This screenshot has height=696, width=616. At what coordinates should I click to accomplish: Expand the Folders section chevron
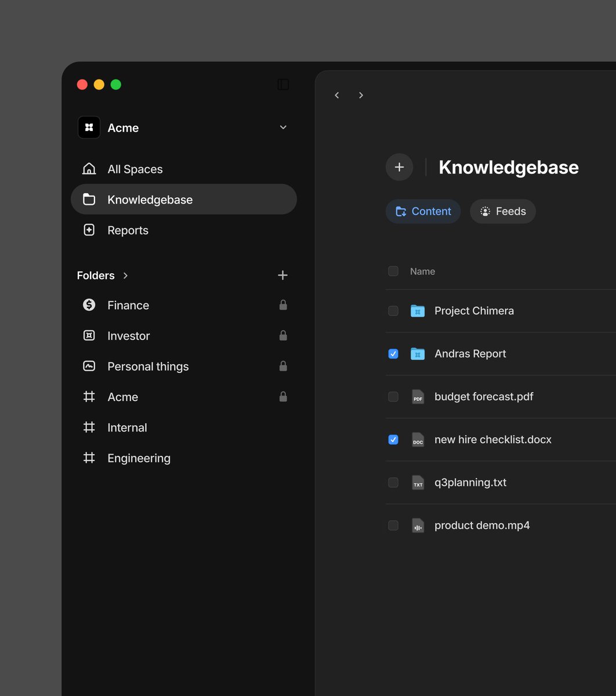point(125,275)
